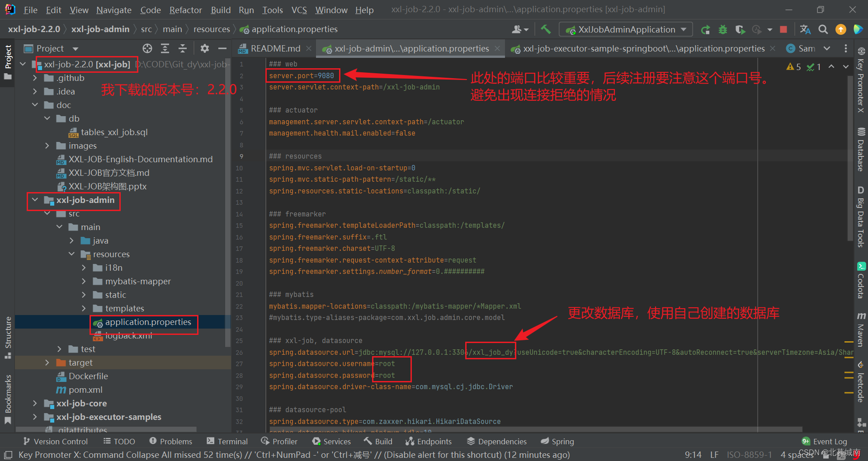This screenshot has height=461, width=868.
Task: Start debugging with the bug icon
Action: coord(723,29)
